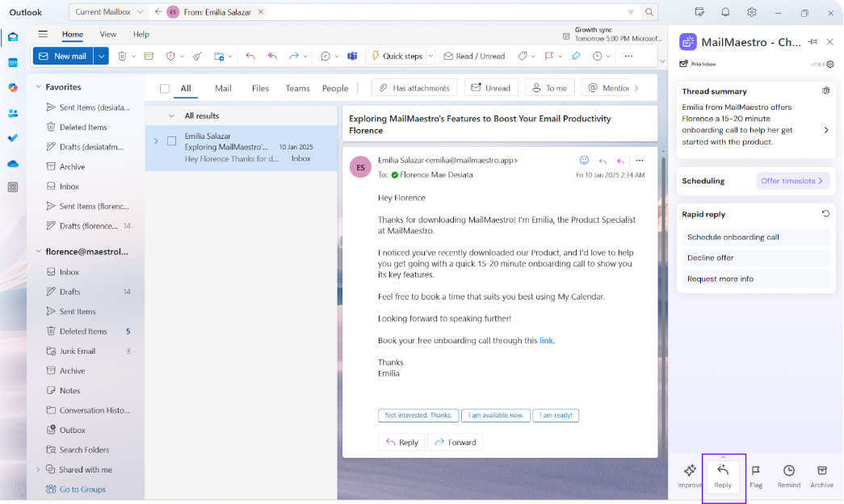Click the Sweep broom icon
This screenshot has width=844, height=504.
coord(198,56)
